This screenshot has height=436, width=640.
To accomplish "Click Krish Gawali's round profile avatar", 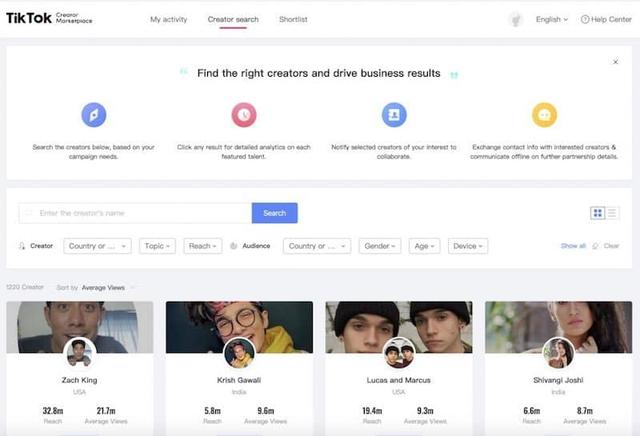I will pos(239,352).
